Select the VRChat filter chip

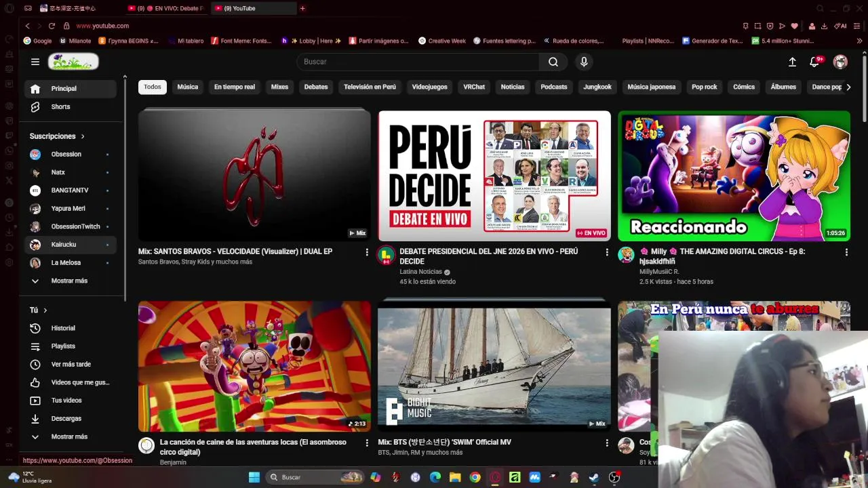pos(474,87)
